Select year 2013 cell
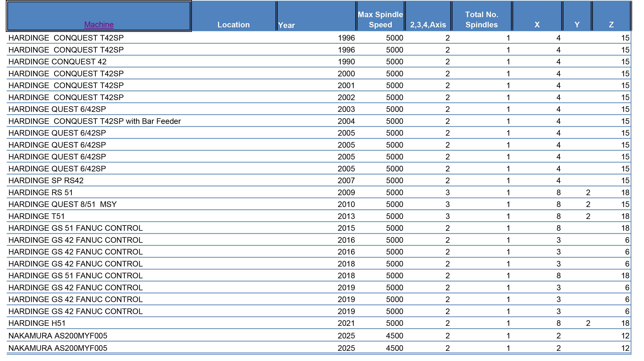This screenshot has height=361, width=644. click(x=346, y=216)
